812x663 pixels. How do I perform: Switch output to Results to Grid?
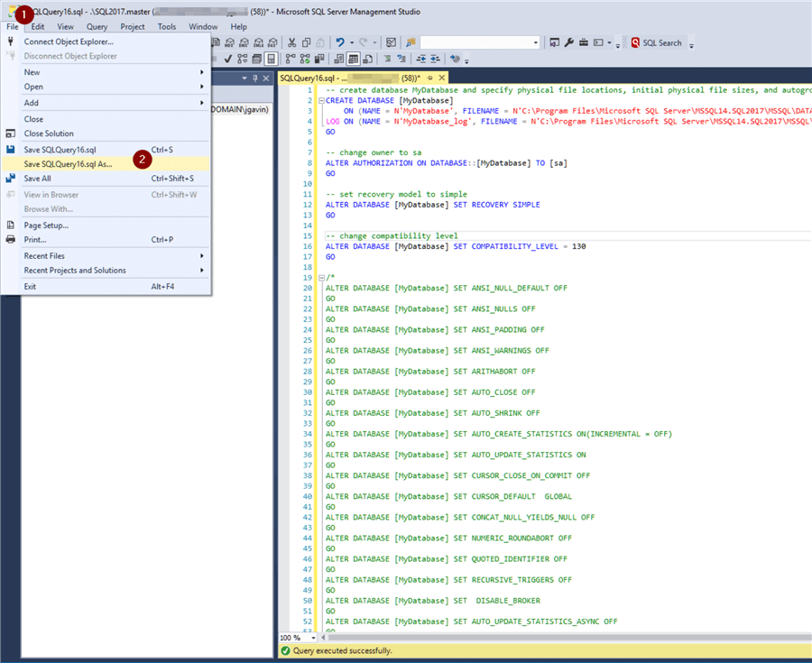(x=353, y=59)
